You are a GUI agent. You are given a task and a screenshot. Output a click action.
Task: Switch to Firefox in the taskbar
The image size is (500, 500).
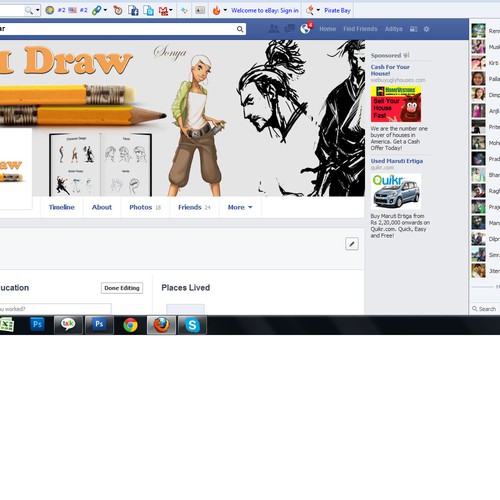point(162,325)
